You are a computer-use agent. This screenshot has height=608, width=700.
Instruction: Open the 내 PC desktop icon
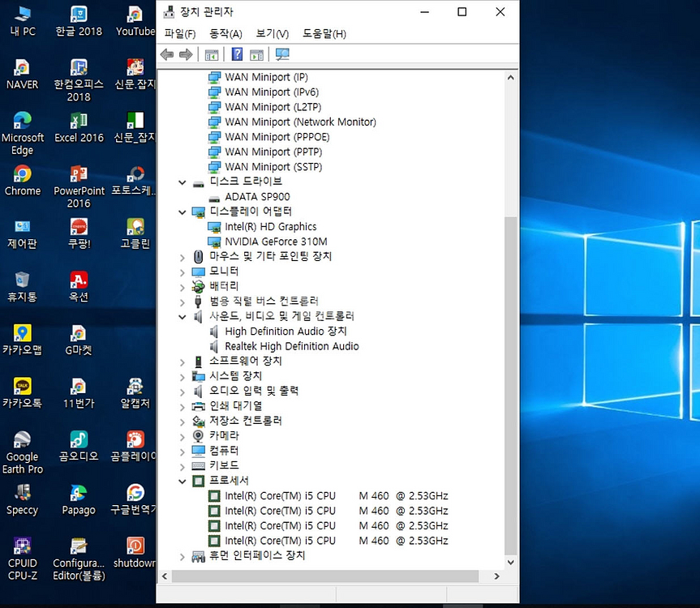[23, 21]
